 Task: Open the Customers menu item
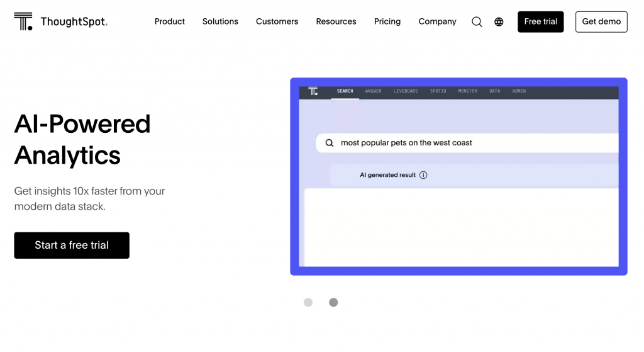277,21
